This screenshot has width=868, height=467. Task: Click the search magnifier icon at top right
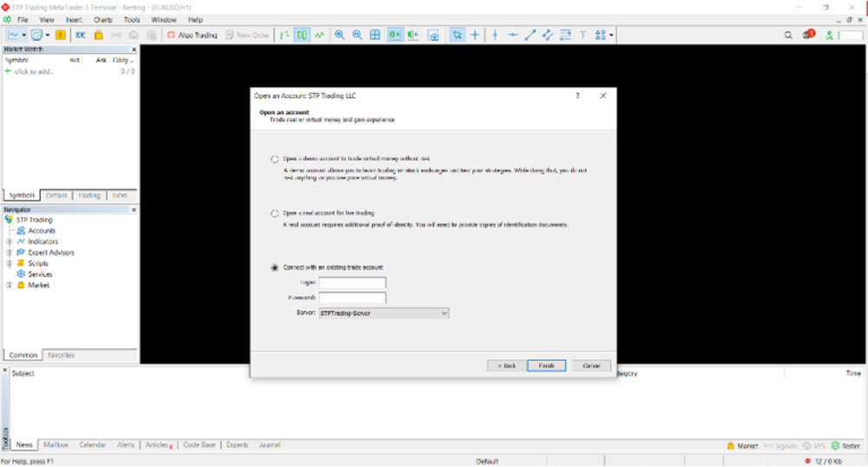point(788,35)
